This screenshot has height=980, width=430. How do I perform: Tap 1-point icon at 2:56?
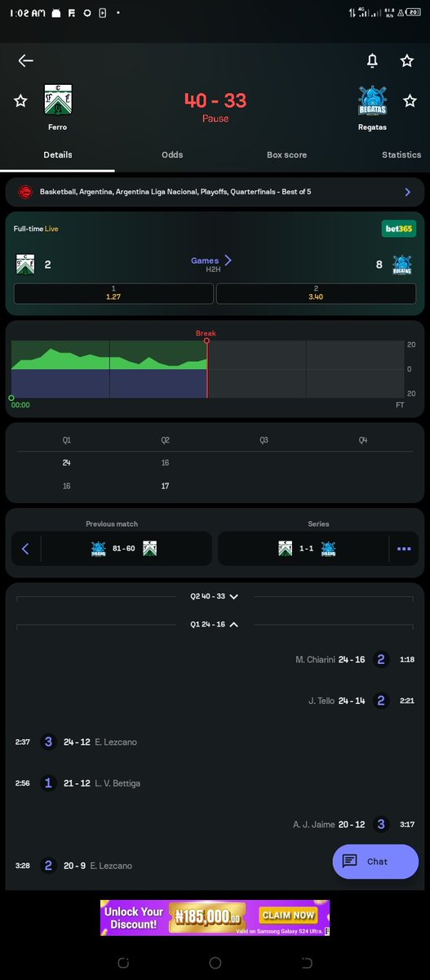[x=48, y=783]
